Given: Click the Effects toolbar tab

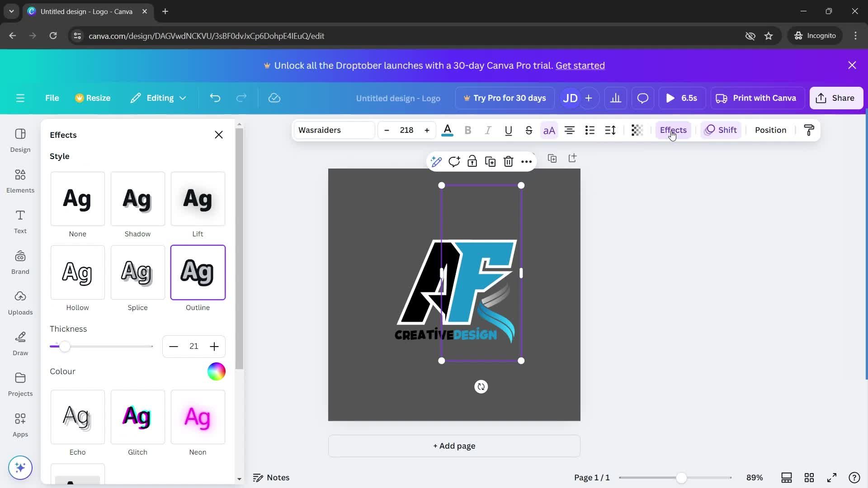Looking at the screenshot, I should (673, 130).
